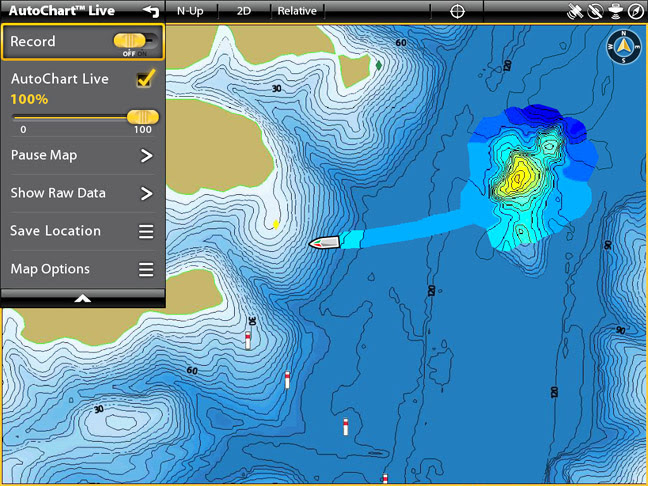This screenshot has height=486, width=648.
Task: Tap the crosshair cursor icon in top bar
Action: [x=457, y=12]
